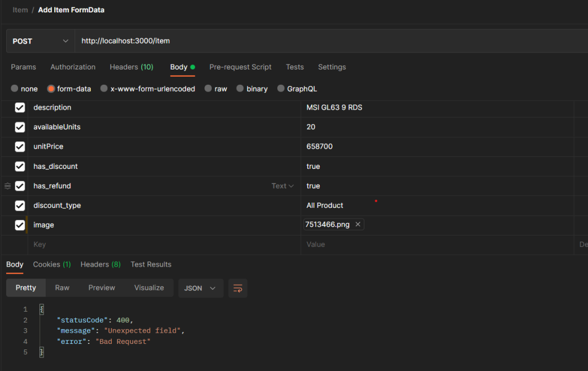Go to the Item breadcrumb link
This screenshot has height=371, width=588.
coord(20,10)
